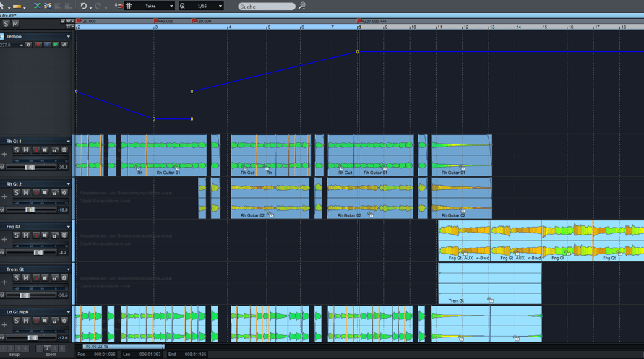The image size is (644, 359).
Task: Arm recording on Rh Gt 1 track
Action: (x=35, y=150)
